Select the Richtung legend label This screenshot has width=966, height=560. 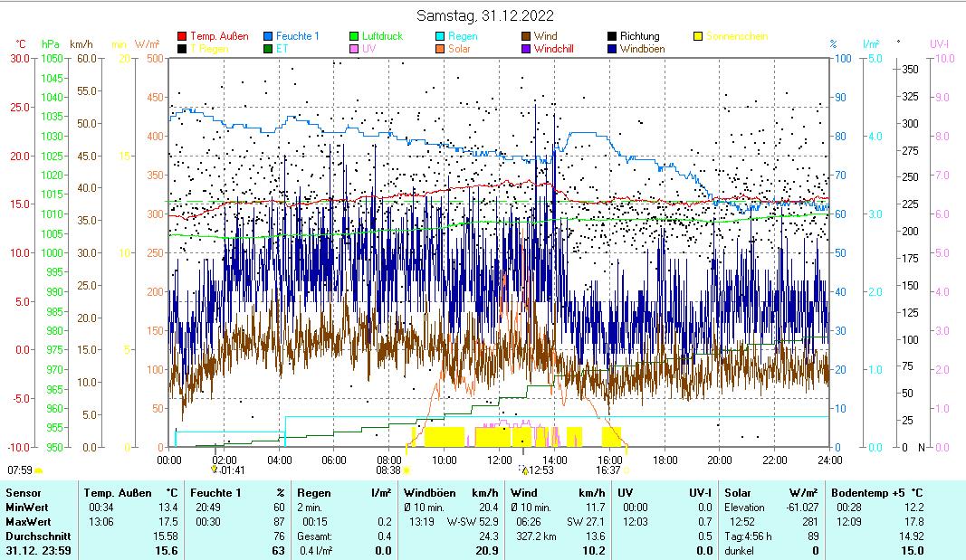639,36
